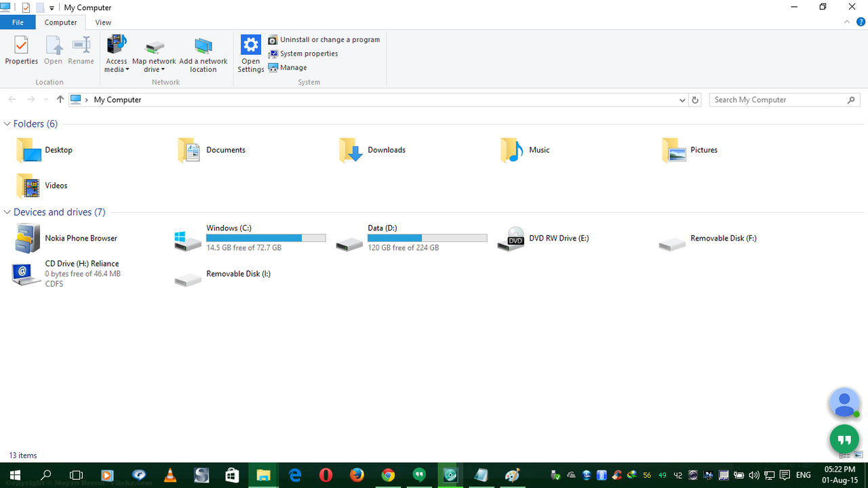
Task: Click the blue Help question icon
Action: coord(861,22)
